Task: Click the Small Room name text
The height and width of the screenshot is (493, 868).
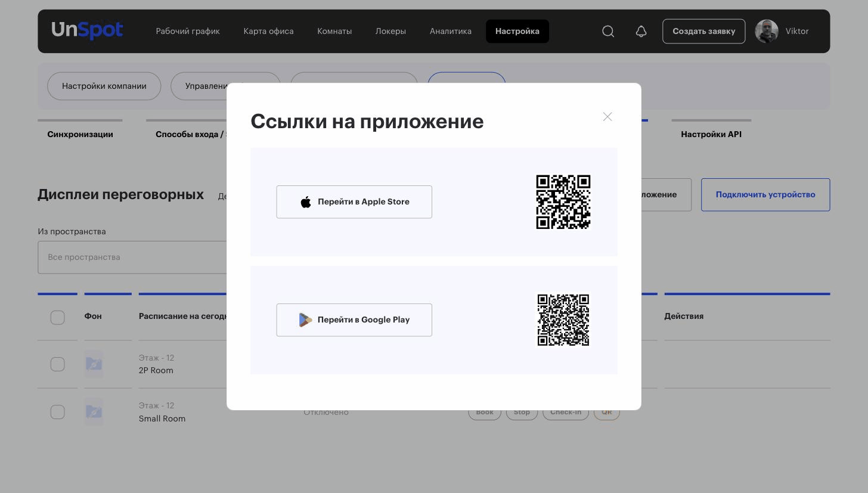Action: coord(162,418)
